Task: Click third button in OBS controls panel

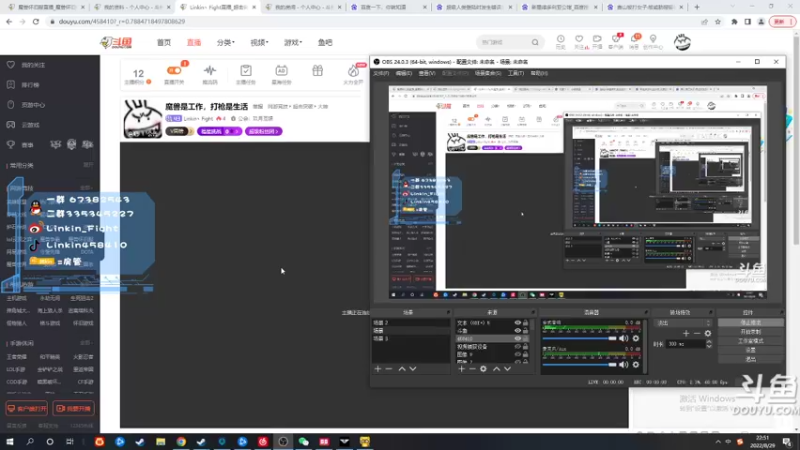Action: pyautogui.click(x=751, y=341)
